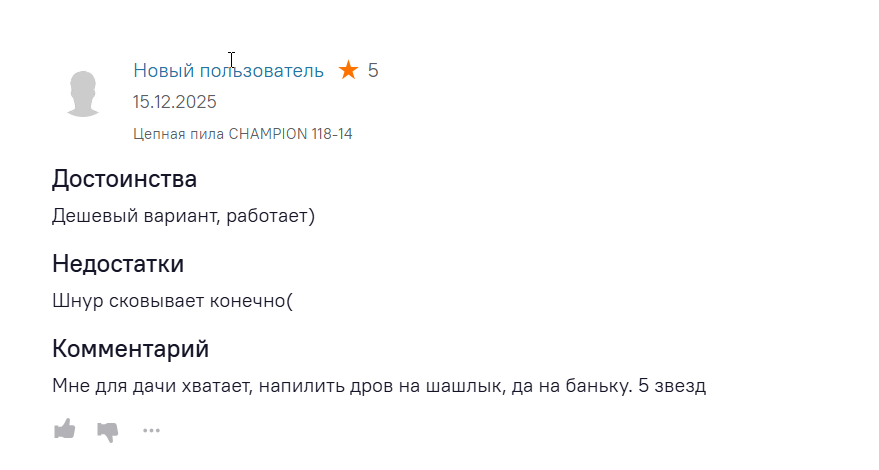The image size is (879, 470).
Task: Click the Комментарий heading
Action: click(x=130, y=349)
